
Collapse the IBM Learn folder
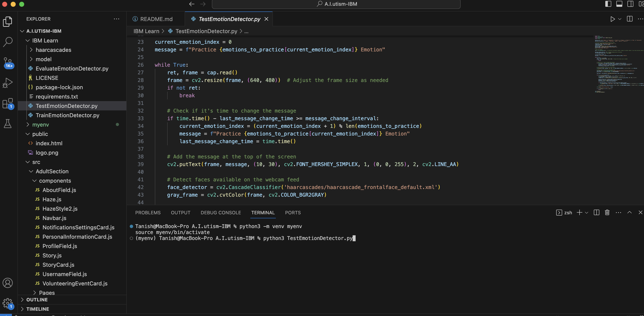pyautogui.click(x=45, y=40)
